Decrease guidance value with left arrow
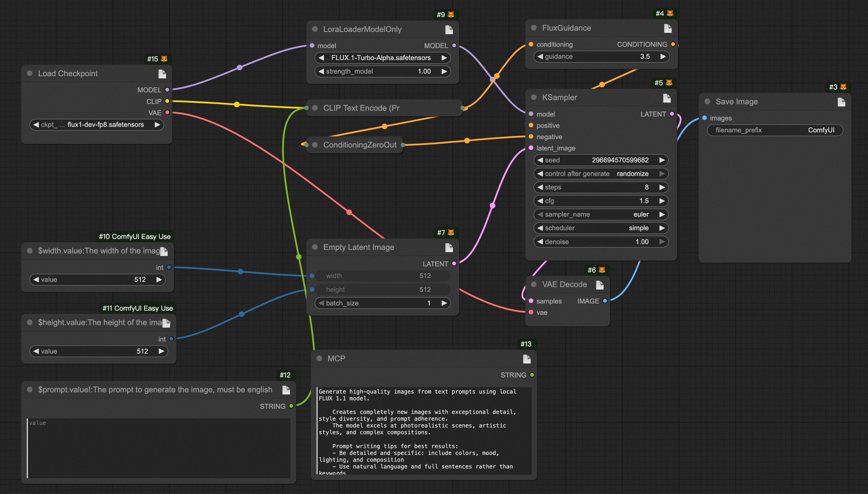The height and width of the screenshot is (494, 868). click(540, 57)
